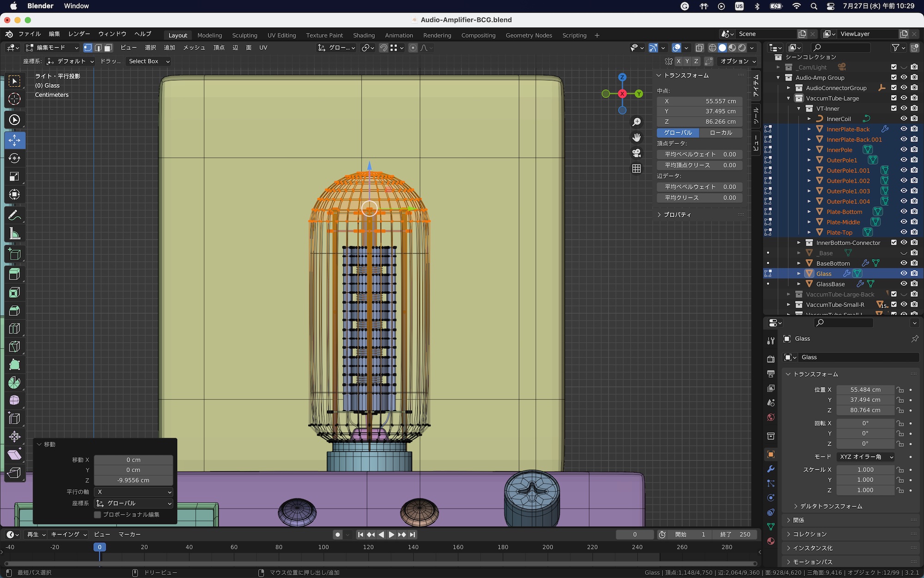Collapse the VT-Inner collection
Screen dimensions: 924x578
click(x=799, y=109)
